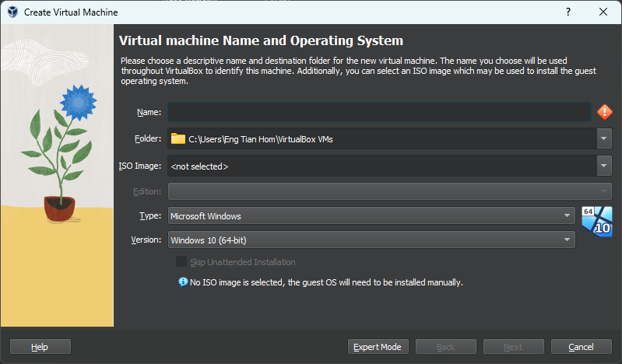Click the 'Virtual machine Name and Operating System' heading
Viewport: 622px width, 364px height.
[261, 40]
